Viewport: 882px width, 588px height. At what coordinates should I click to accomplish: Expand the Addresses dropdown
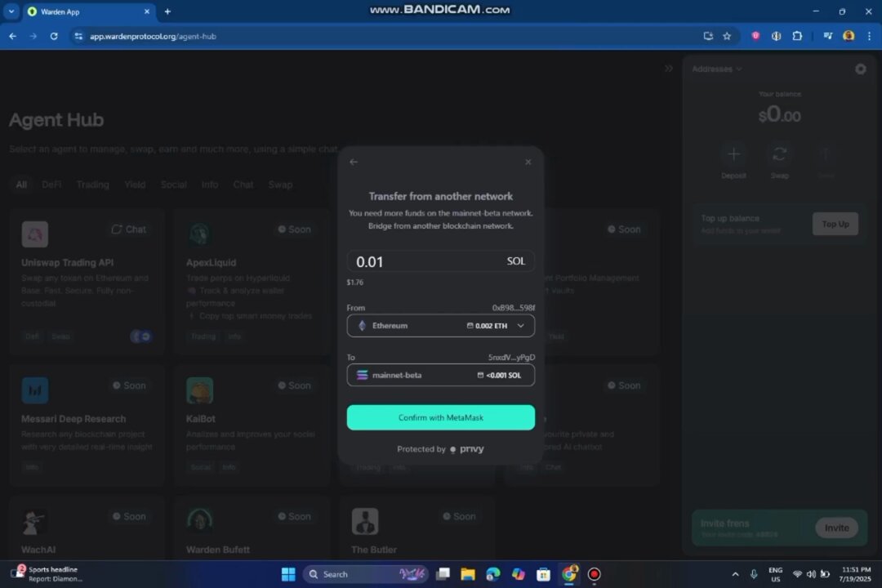click(717, 69)
